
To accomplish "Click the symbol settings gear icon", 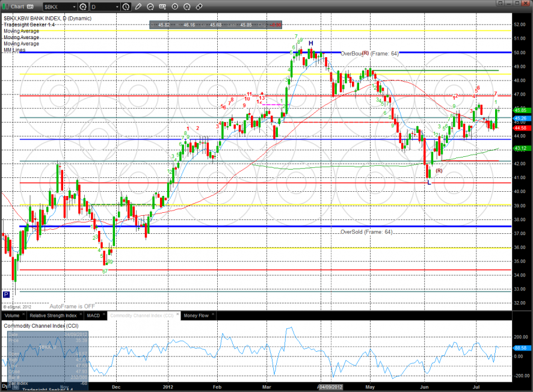I will pyautogui.click(x=82, y=7).
